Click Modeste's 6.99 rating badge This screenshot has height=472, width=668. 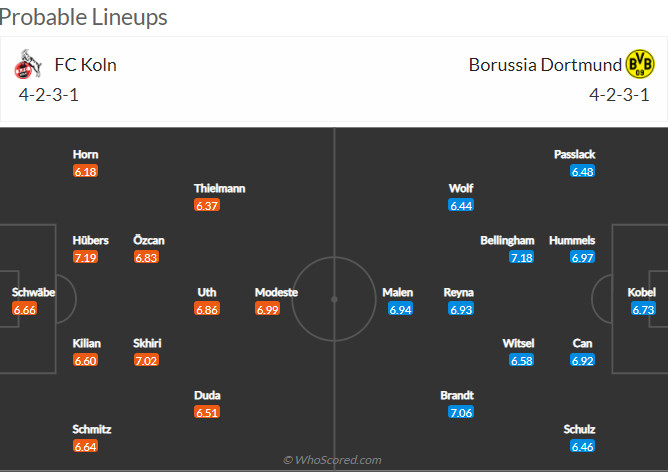point(267,310)
